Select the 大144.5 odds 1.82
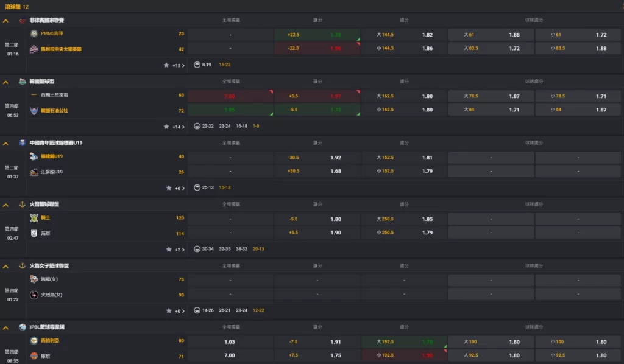 [405, 35]
